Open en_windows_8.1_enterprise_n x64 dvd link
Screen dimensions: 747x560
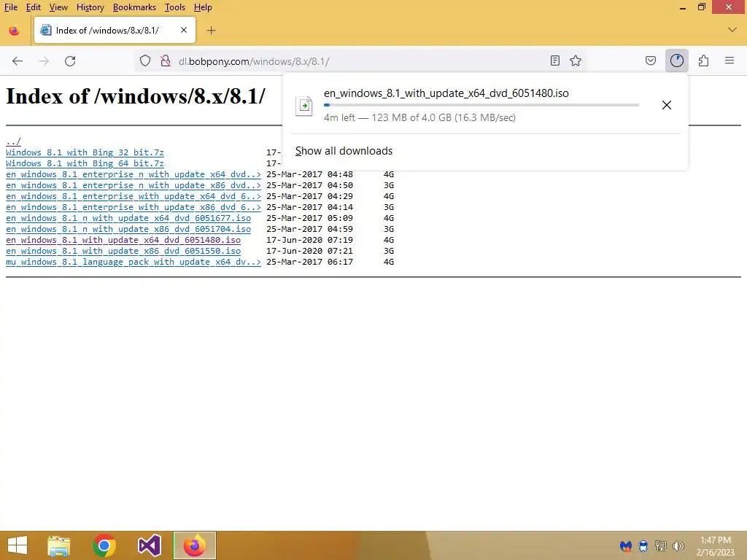point(133,174)
